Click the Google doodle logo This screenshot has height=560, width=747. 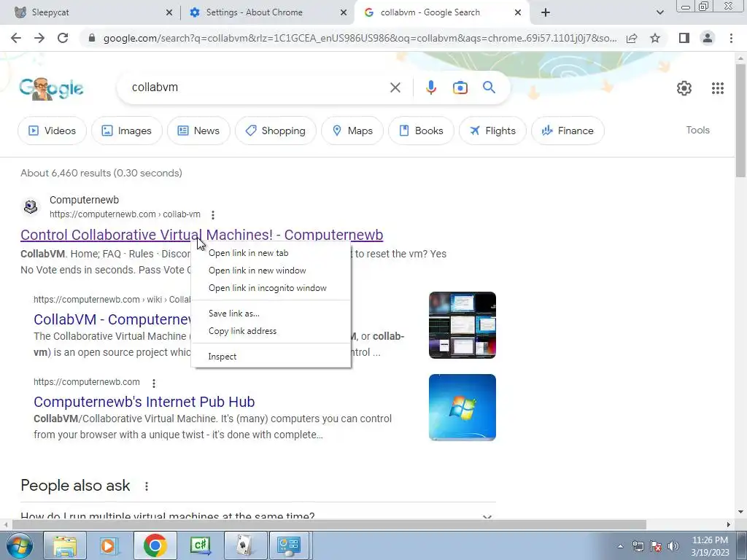point(51,88)
